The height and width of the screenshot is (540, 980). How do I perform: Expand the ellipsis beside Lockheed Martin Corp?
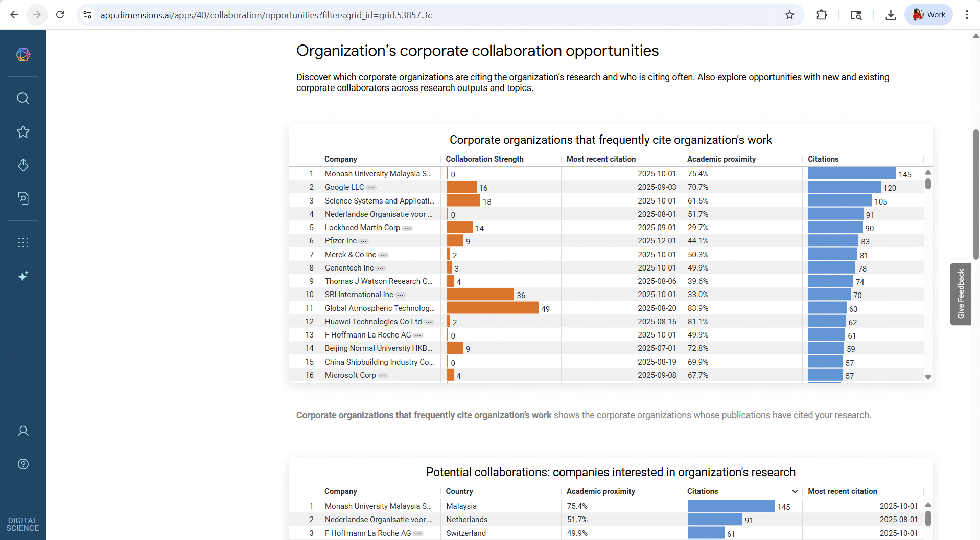407,228
